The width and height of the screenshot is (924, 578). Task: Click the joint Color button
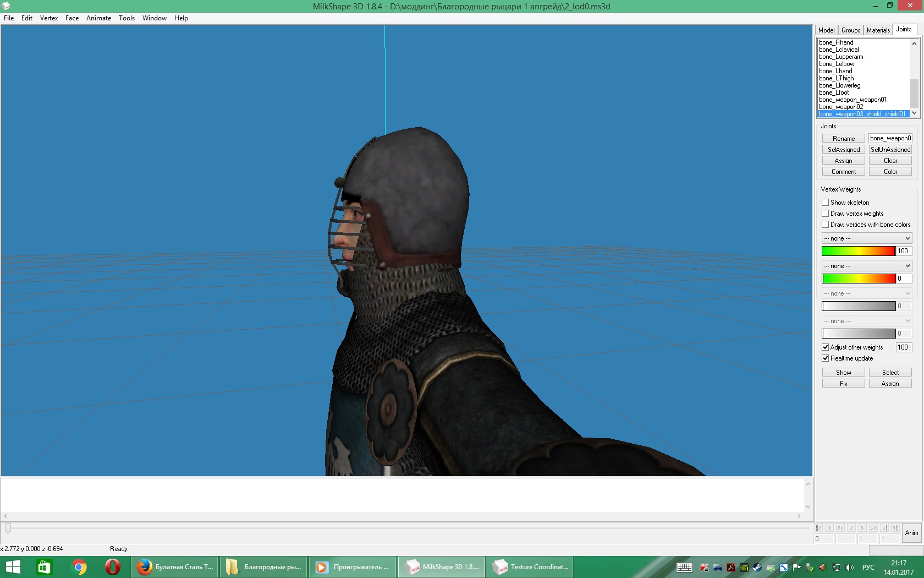(x=890, y=172)
